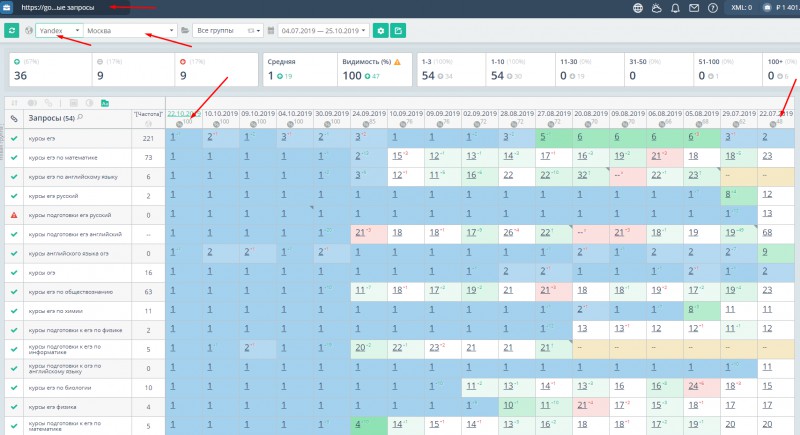Viewport: 800px width, 435px height.
Task: Click Видимость (%) value 100 card
Action: coord(374,69)
